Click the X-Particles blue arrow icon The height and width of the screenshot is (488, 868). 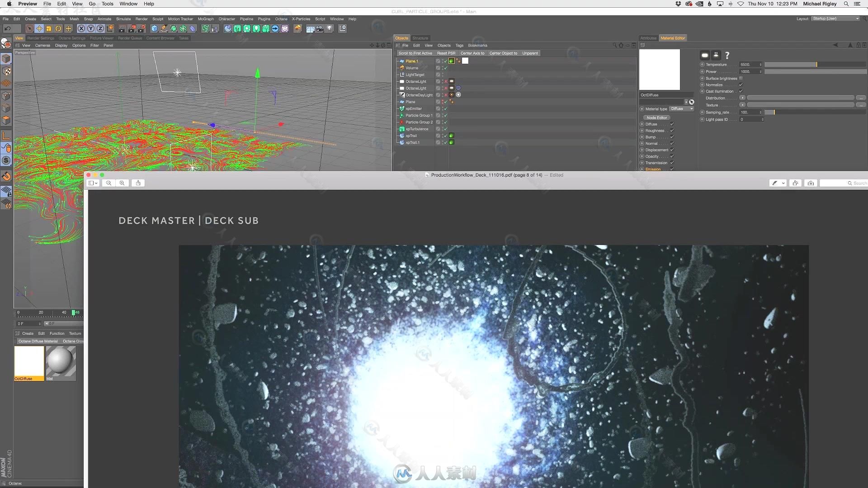coord(275,28)
